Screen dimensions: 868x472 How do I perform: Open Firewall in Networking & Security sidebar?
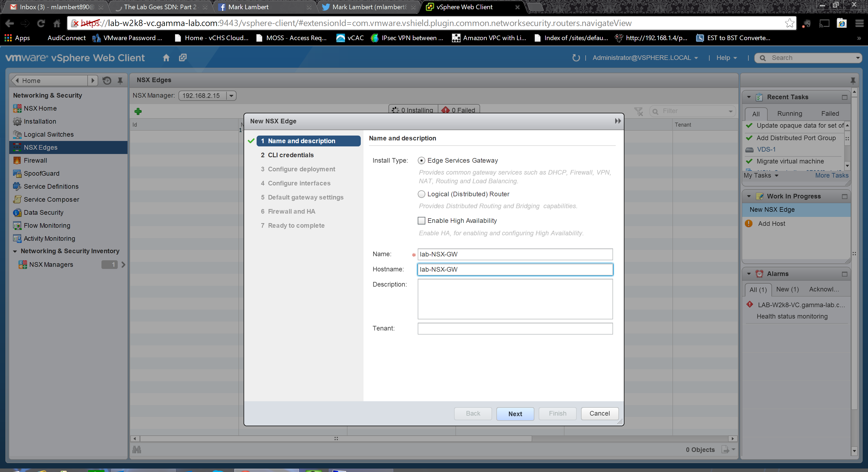coord(35,160)
